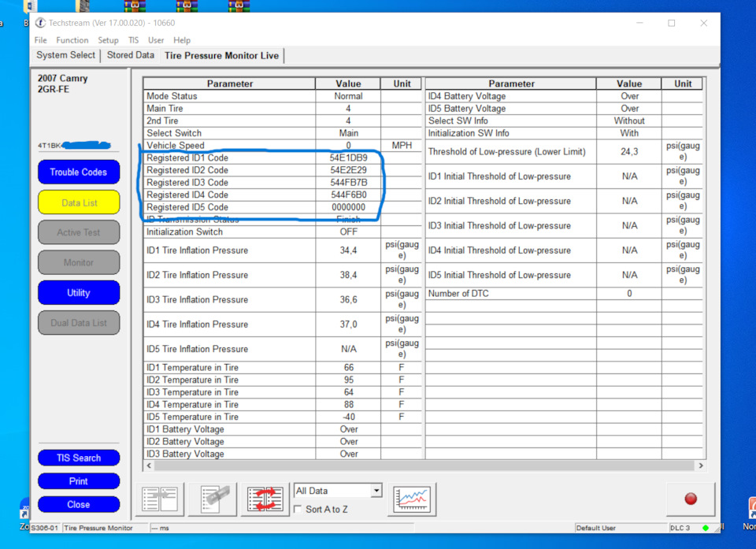
Task: Select the ID5 Temperature in Tire row
Action: point(283,417)
